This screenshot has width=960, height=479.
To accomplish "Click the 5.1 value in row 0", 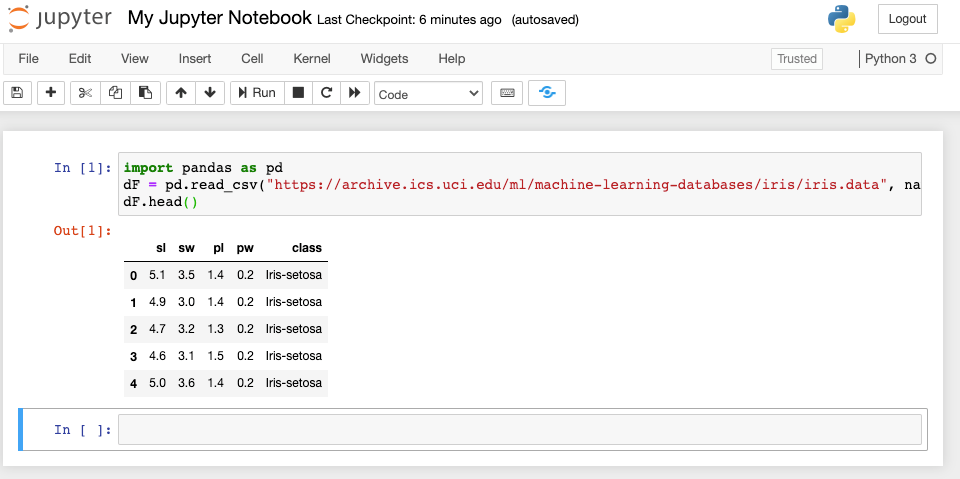I will pyautogui.click(x=157, y=275).
